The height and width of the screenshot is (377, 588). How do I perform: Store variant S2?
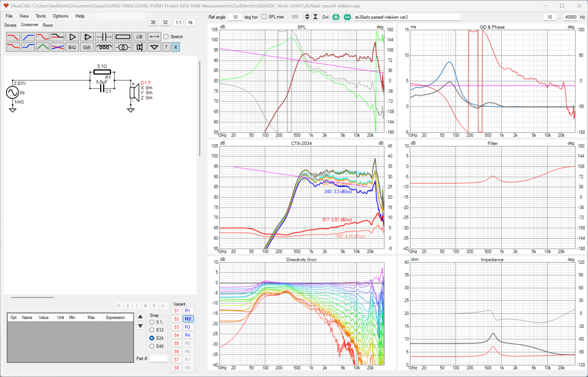[x=177, y=319]
